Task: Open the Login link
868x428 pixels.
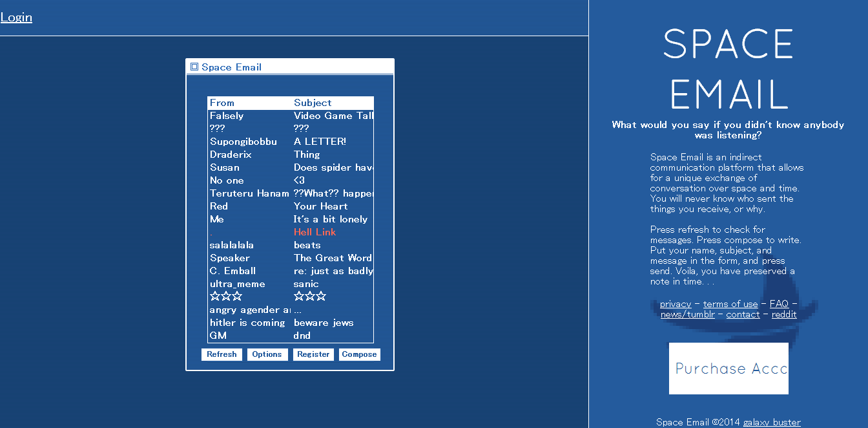Action: click(17, 17)
